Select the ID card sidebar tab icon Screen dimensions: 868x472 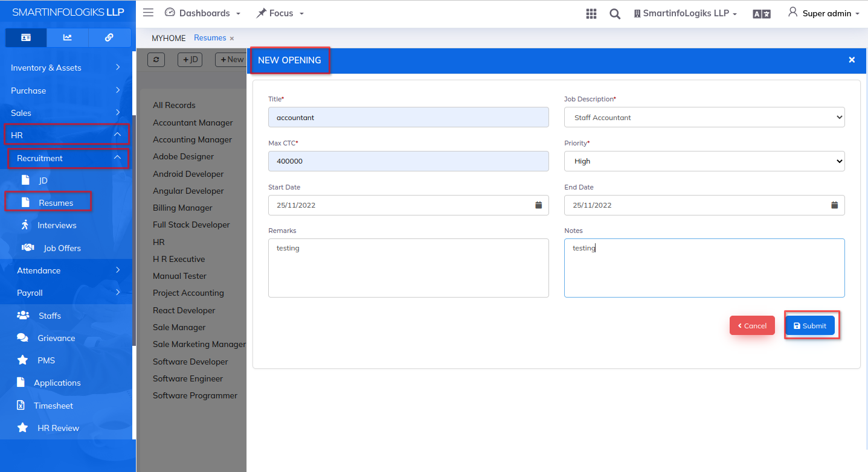(26, 37)
